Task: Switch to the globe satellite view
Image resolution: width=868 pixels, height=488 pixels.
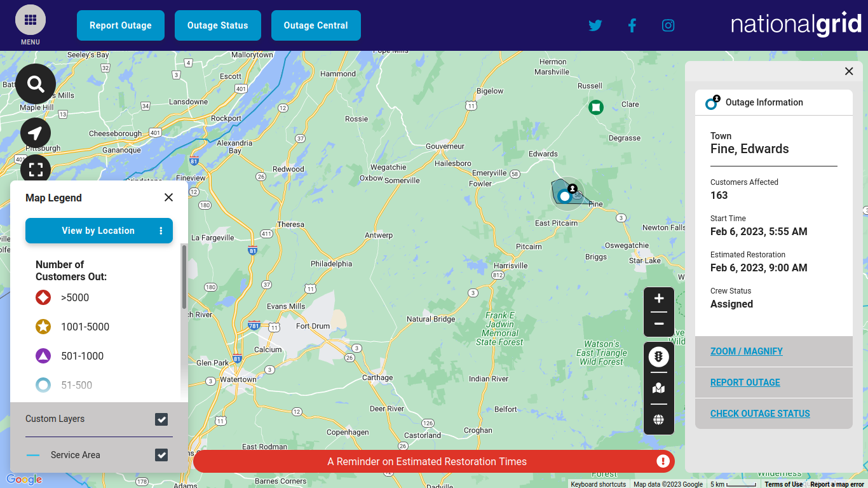Action: tap(659, 420)
